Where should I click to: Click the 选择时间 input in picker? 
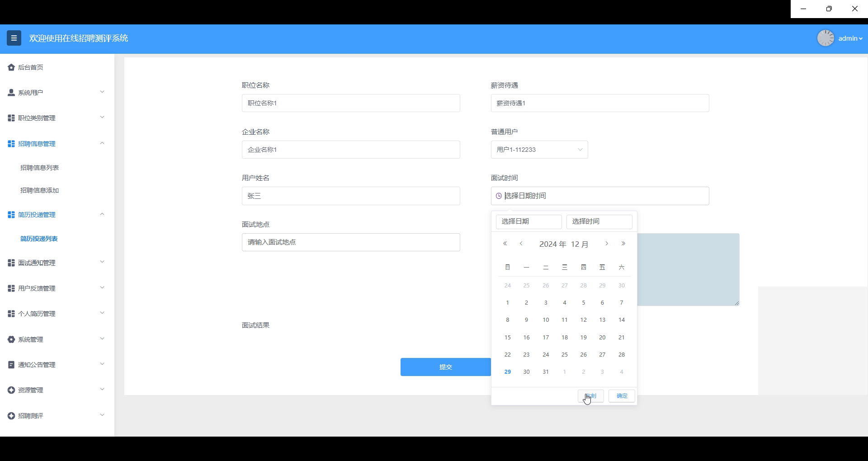pos(599,221)
